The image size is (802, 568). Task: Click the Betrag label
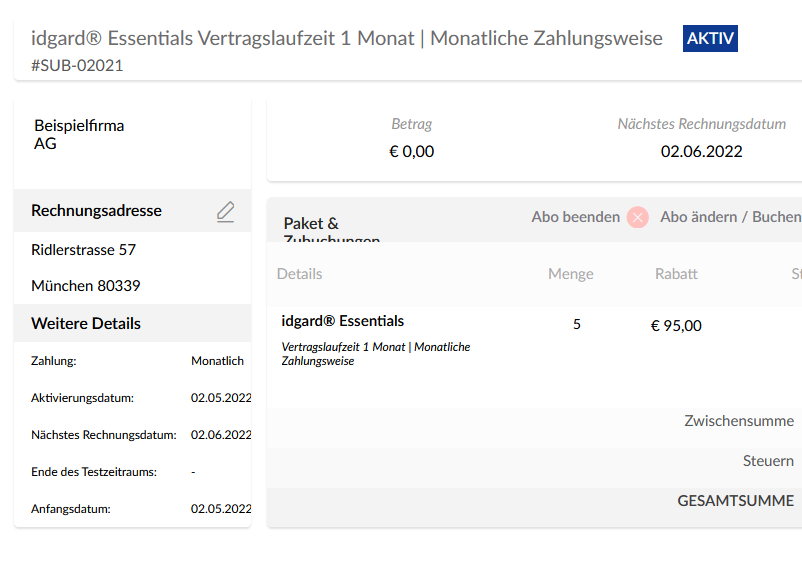pyautogui.click(x=412, y=124)
